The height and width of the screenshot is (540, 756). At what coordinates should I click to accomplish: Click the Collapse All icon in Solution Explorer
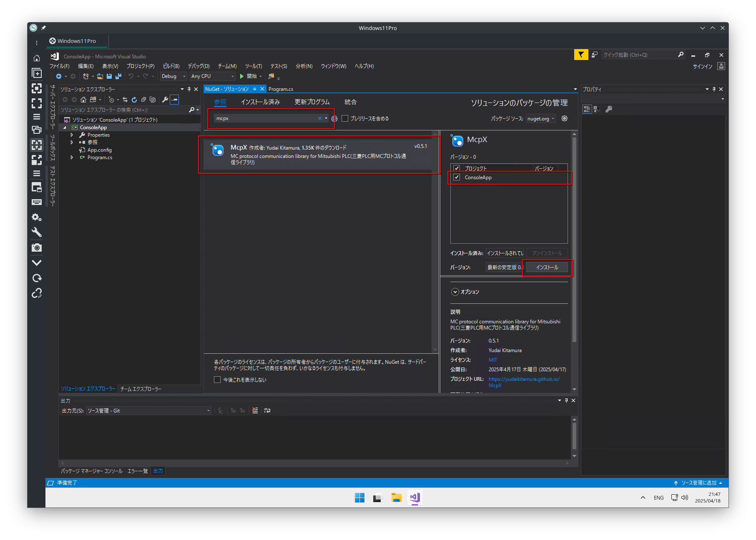pos(143,100)
